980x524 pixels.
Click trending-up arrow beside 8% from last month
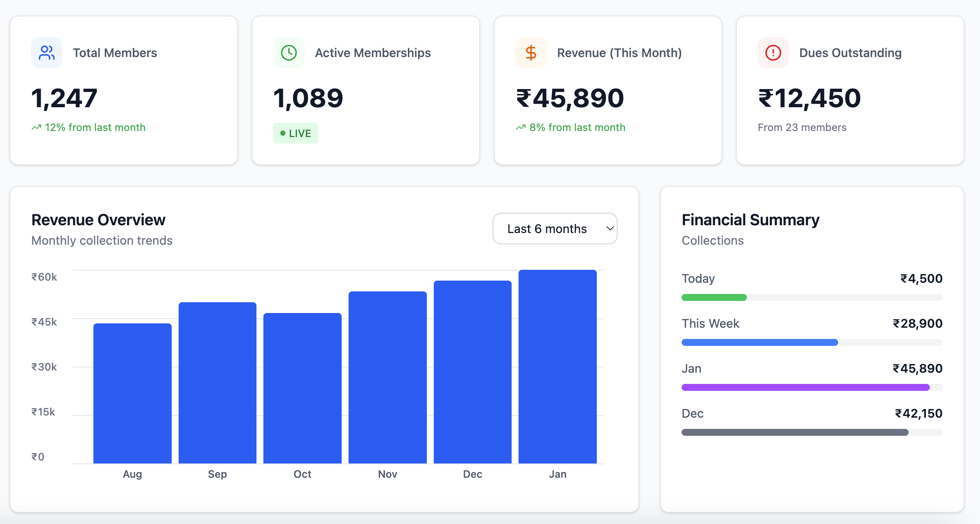[521, 128]
